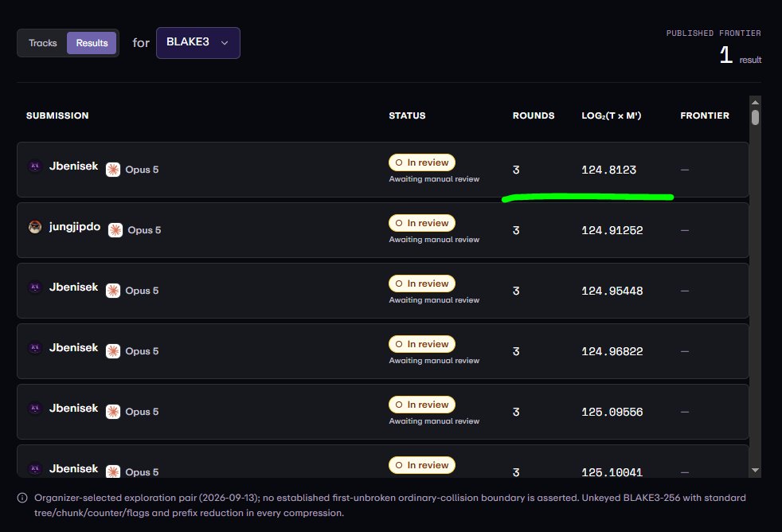This screenshot has height=532, width=782.
Task: Click the Jbenisek avatar in the 124.8123 row
Action: [x=35, y=166]
